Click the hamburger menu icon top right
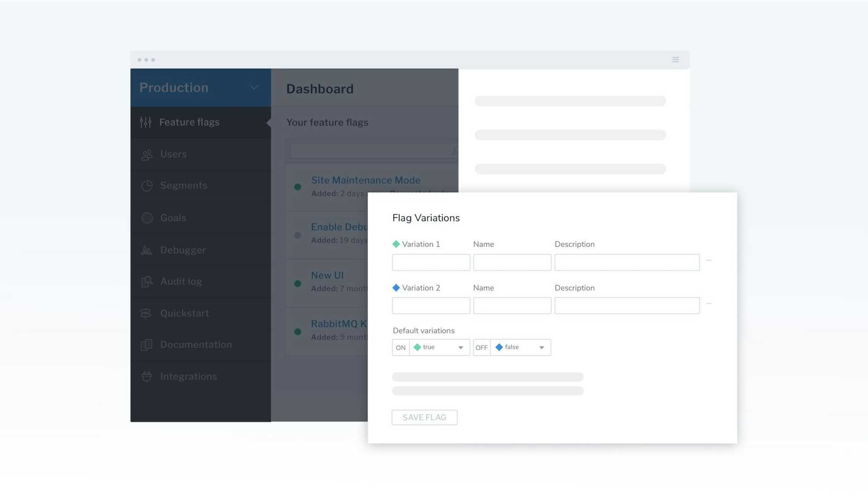Screen dimensions: 868x502 [x=675, y=59]
